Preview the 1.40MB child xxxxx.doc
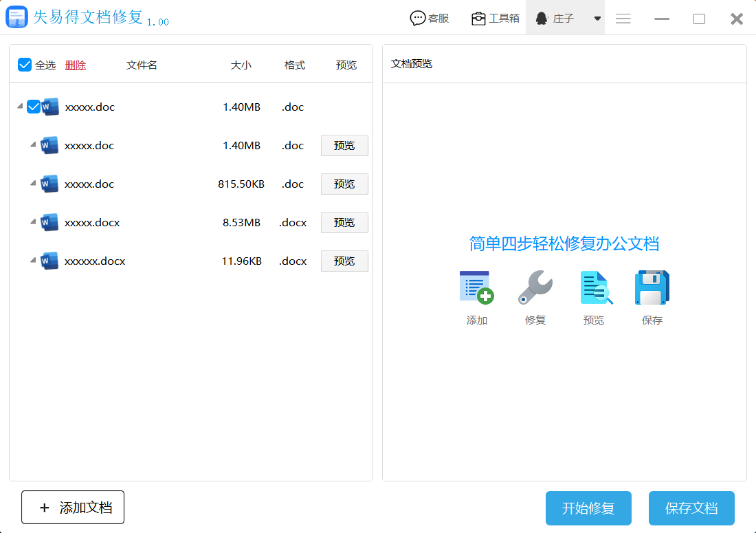756x533 pixels. [344, 145]
